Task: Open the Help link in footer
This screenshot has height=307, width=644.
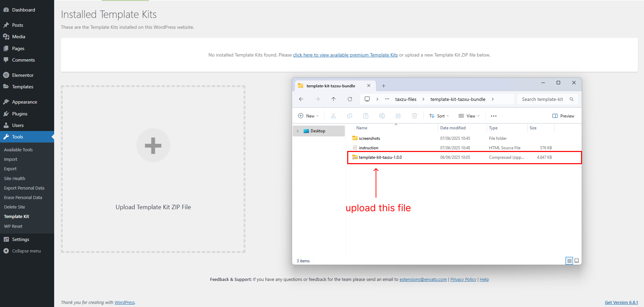Action: [484, 279]
